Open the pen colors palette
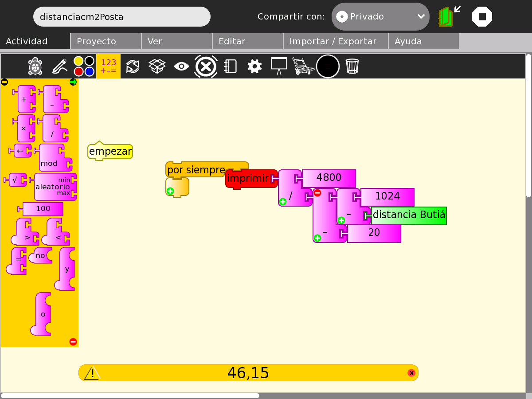The height and width of the screenshot is (399, 532). pyautogui.click(x=84, y=66)
